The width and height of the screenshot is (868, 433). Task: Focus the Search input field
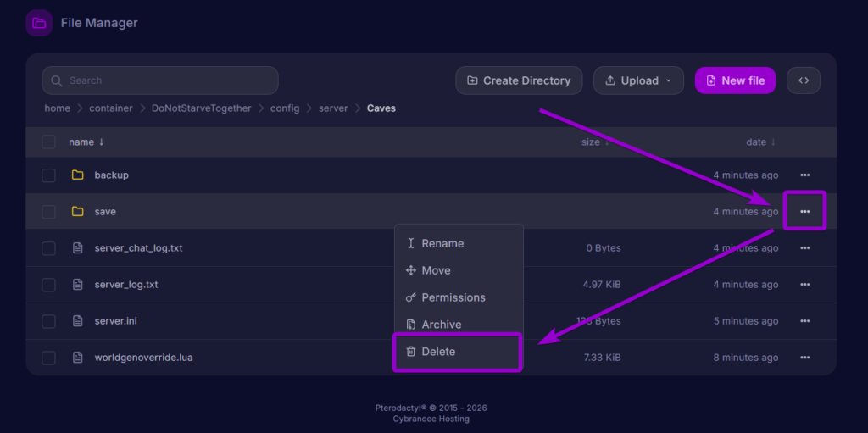point(160,80)
